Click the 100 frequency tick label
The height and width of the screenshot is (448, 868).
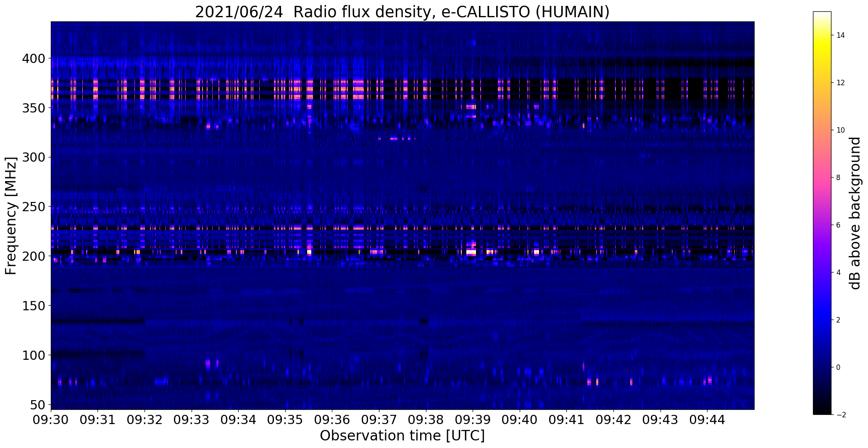tap(34, 355)
